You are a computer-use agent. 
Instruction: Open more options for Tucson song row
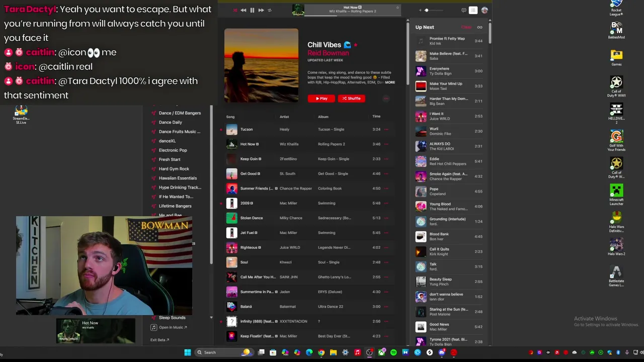386,130
